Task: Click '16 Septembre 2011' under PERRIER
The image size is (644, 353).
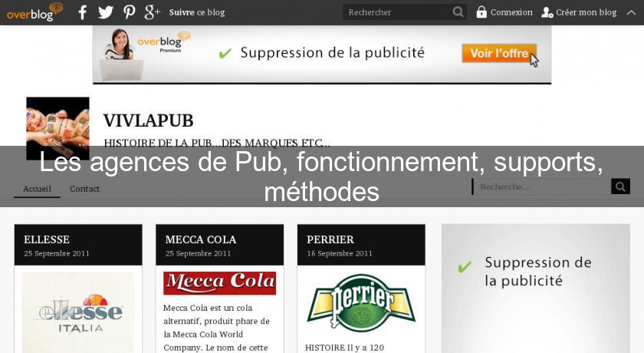Action: pos(340,253)
